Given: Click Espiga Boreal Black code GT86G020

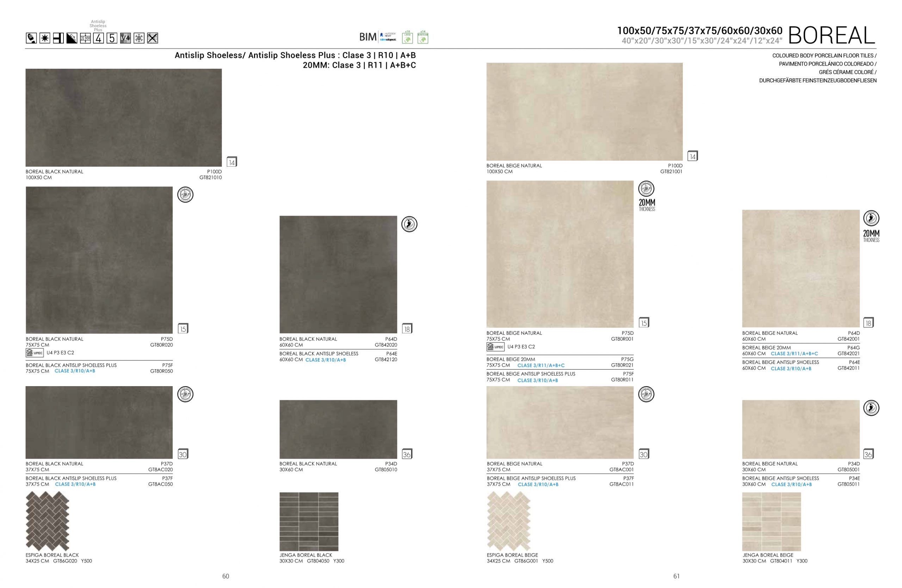Looking at the screenshot, I should 65,561.
